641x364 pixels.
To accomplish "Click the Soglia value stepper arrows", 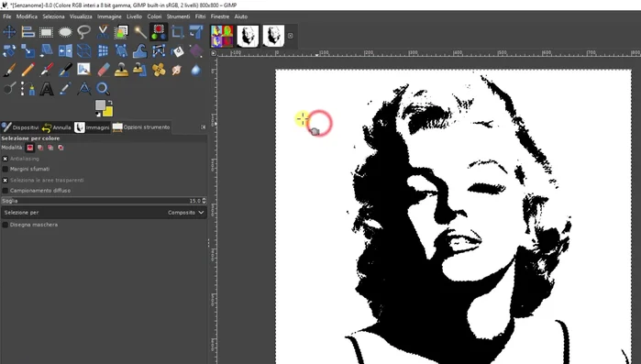I will [x=204, y=201].
